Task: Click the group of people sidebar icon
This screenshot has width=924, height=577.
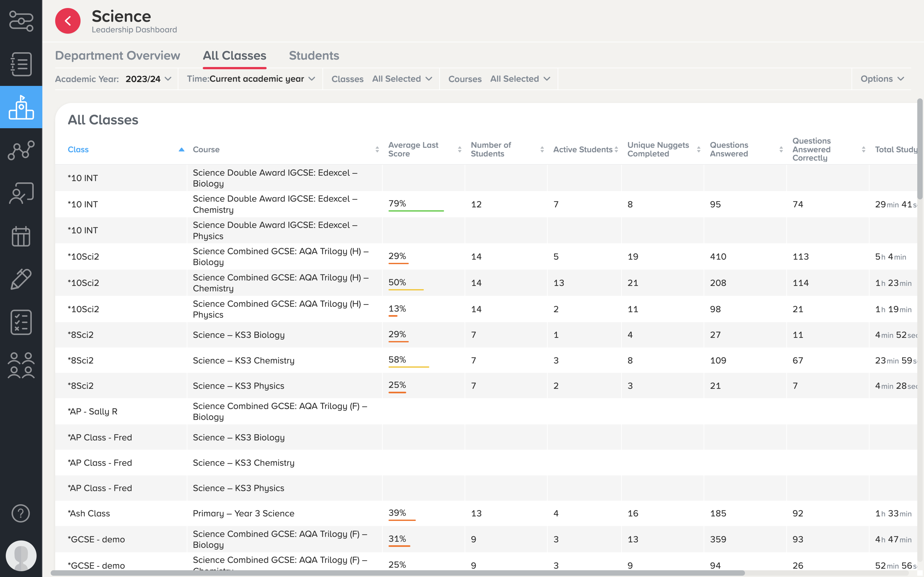Action: tap(21, 365)
